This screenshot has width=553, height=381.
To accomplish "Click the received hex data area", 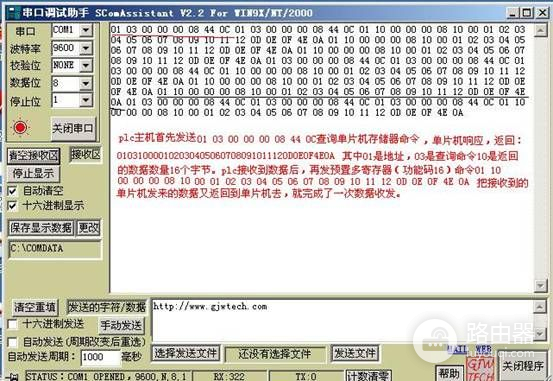I will tap(321, 158).
